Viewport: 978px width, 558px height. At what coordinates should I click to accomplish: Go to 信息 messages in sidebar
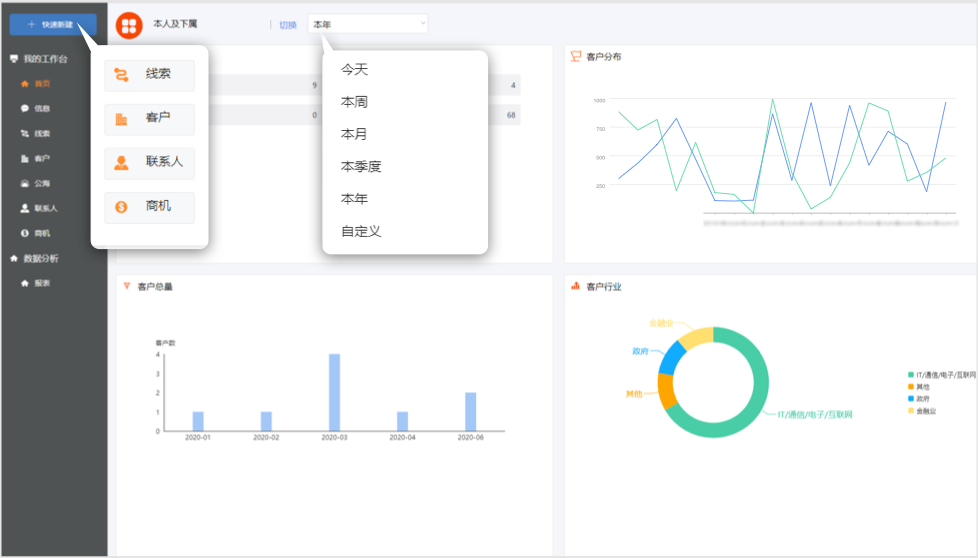[x=42, y=108]
